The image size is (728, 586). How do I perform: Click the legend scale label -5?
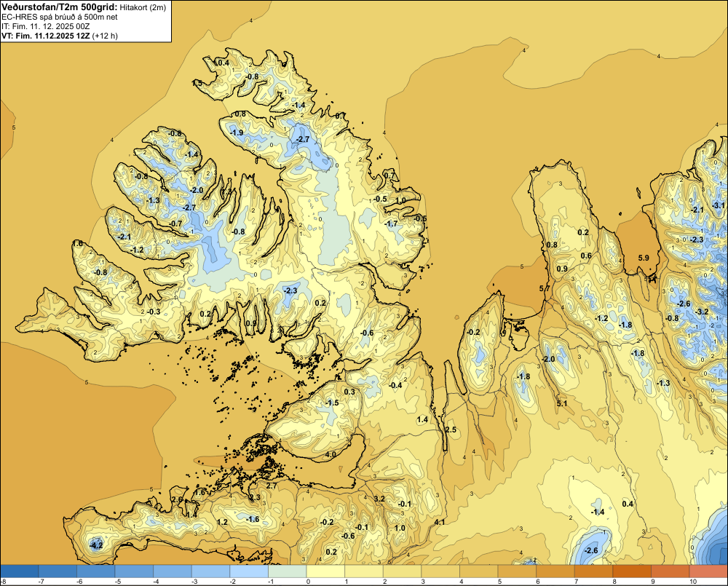click(x=118, y=582)
